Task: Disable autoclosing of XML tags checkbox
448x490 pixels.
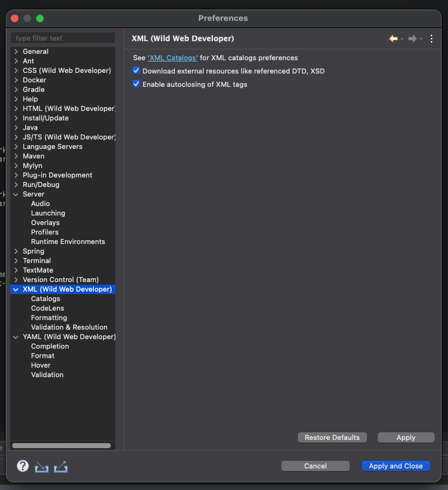Action: click(136, 84)
